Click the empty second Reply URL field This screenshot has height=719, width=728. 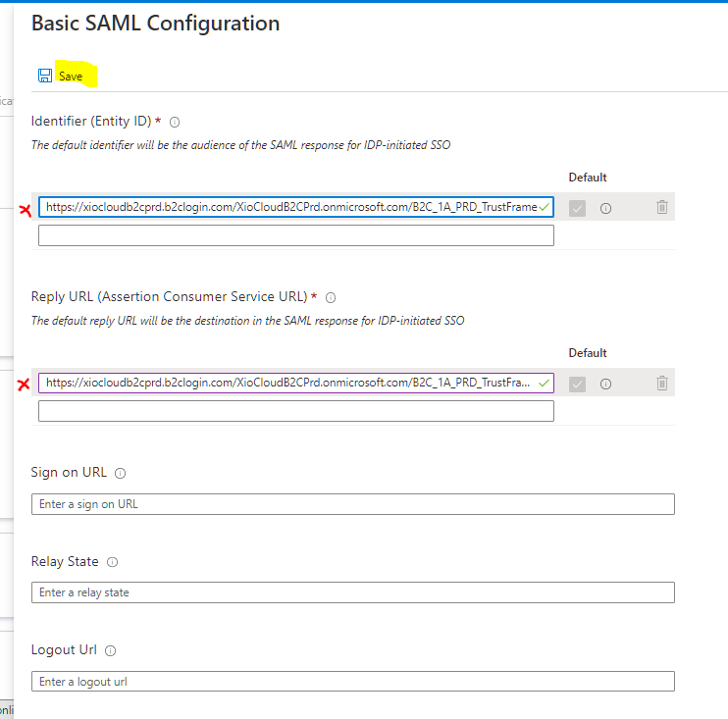pos(295,411)
